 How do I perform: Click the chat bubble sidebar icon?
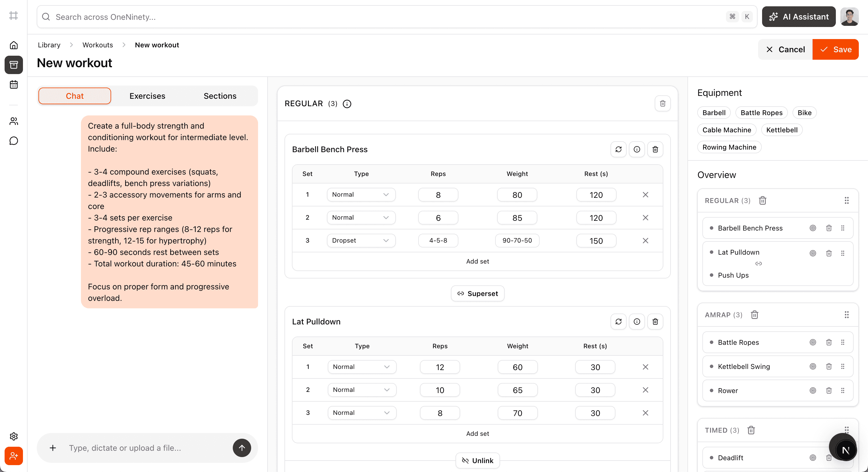[x=13, y=141]
